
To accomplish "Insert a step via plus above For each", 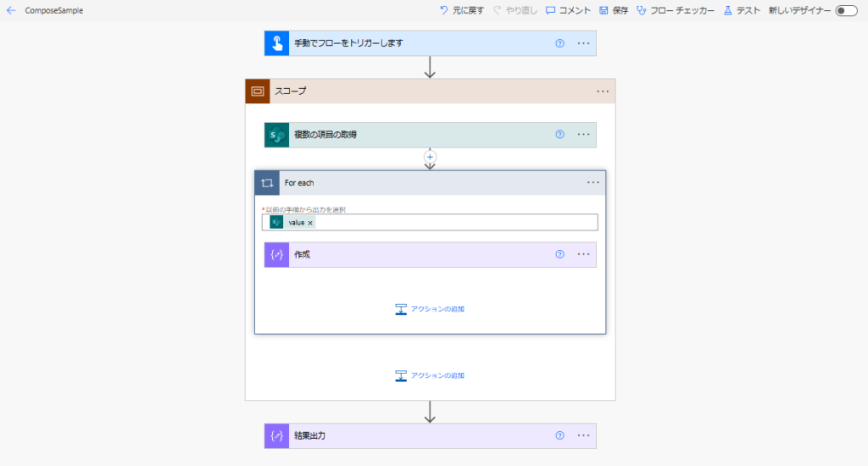I will (430, 158).
